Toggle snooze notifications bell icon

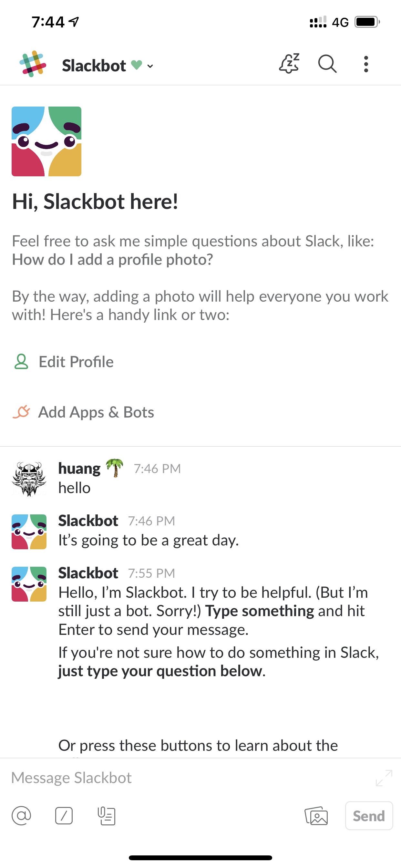coord(289,64)
